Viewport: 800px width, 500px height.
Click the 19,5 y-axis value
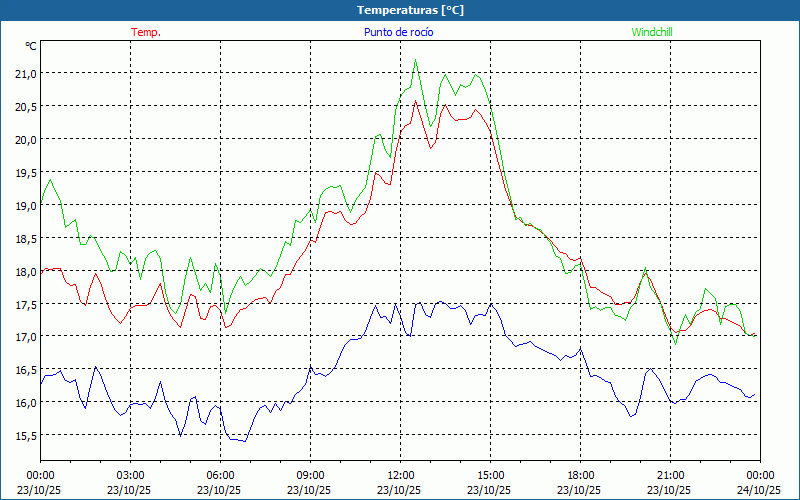(25, 173)
